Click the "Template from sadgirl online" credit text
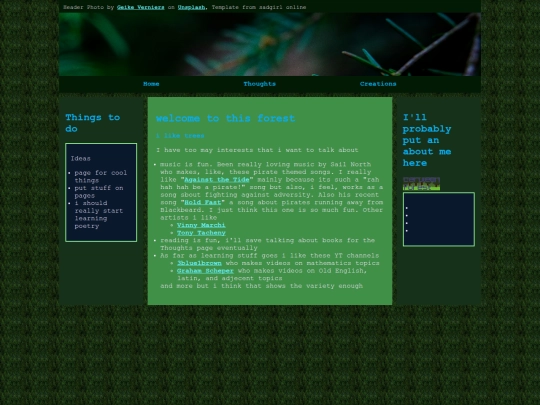 point(259,7)
